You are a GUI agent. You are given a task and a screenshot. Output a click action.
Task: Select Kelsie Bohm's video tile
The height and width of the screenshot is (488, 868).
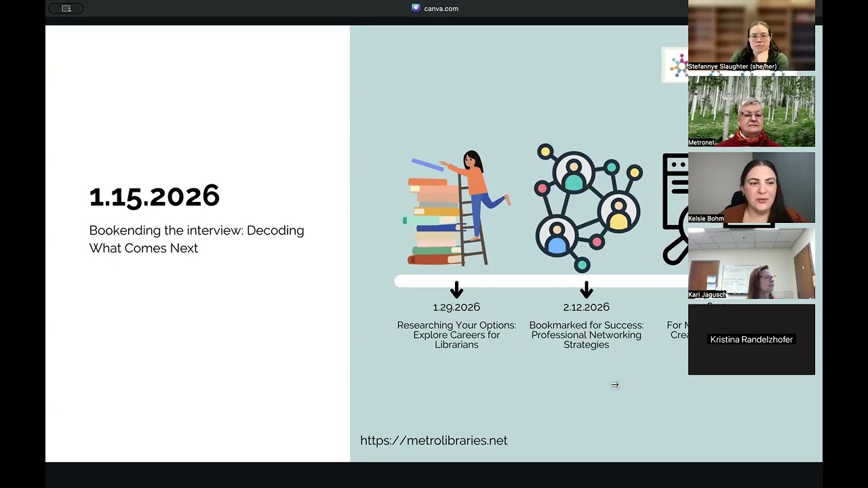751,187
